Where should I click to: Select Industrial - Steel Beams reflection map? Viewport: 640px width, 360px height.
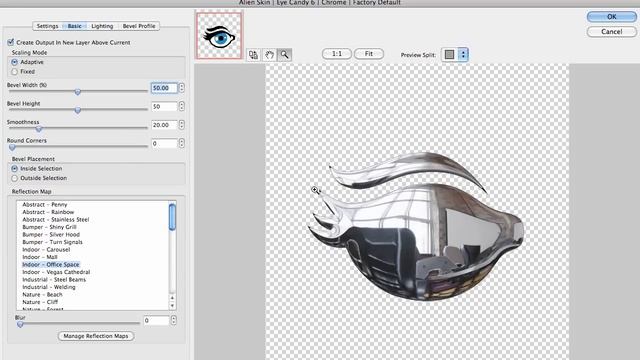tap(54, 280)
